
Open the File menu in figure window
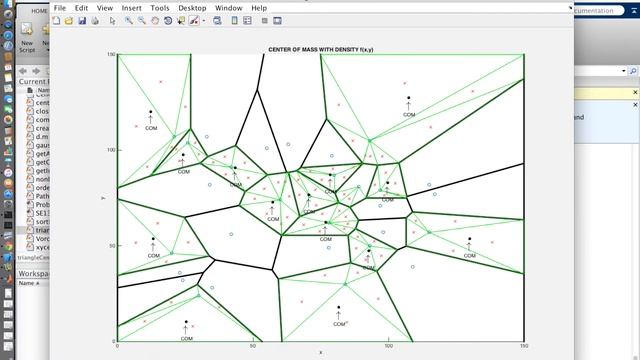60,8
